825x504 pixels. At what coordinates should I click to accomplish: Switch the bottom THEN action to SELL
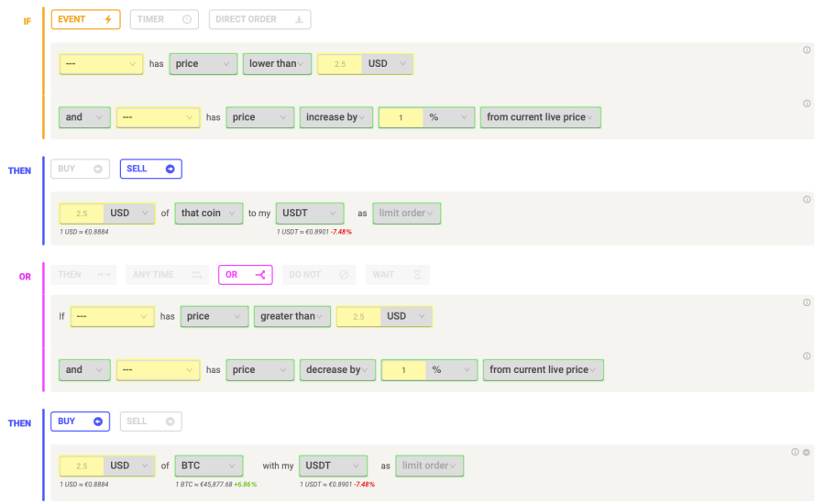coord(150,422)
